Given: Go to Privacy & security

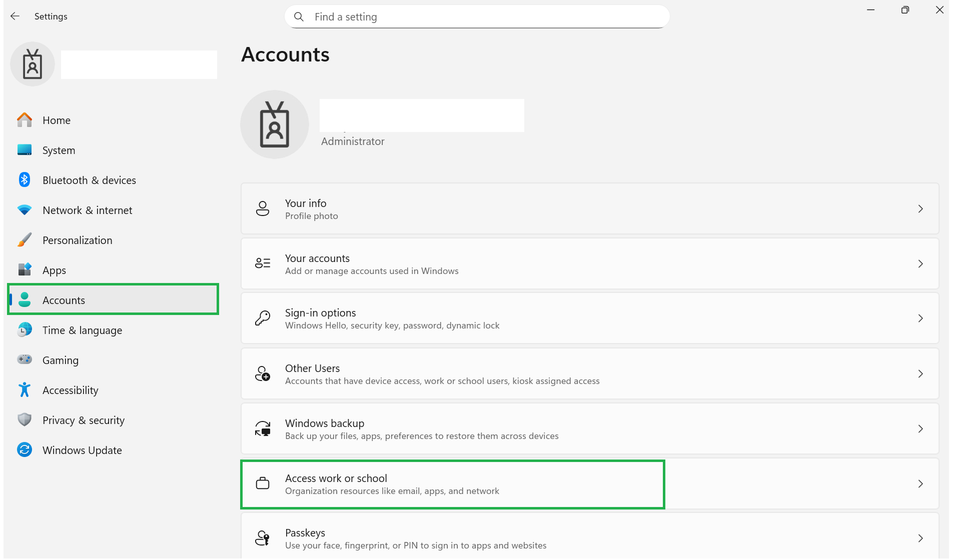Looking at the screenshot, I should pyautogui.click(x=114, y=420).
